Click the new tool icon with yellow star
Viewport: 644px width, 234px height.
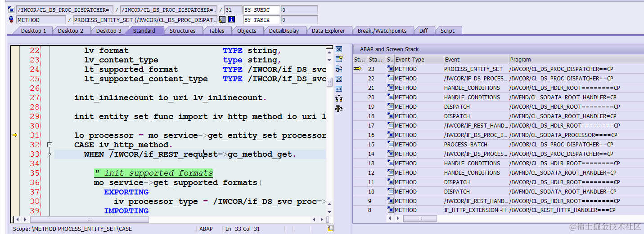339,59
